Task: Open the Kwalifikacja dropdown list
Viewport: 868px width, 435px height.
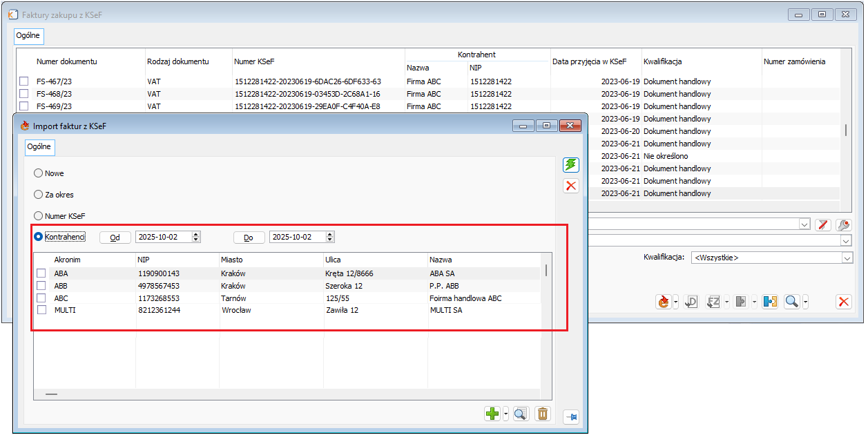Action: [847, 258]
